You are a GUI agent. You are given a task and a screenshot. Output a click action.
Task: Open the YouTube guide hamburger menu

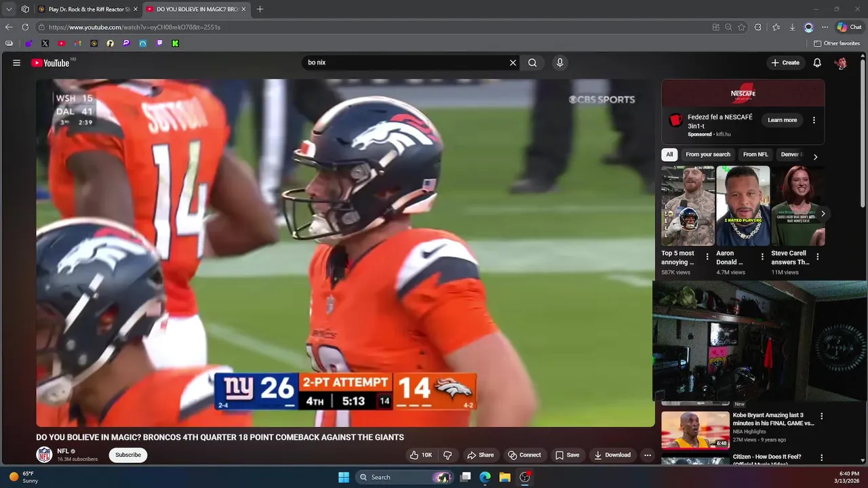tap(16, 62)
